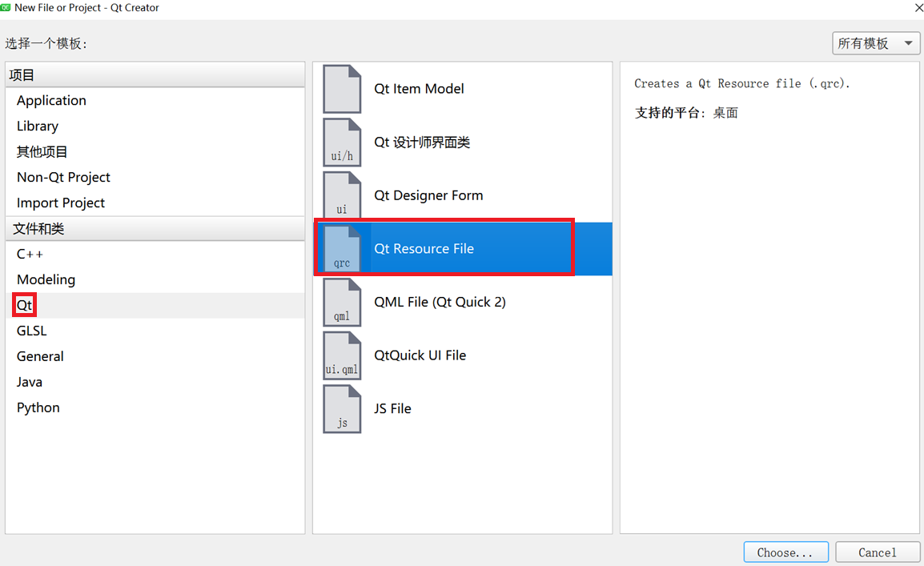Select 其他项目 category
Screen dimensions: 924x566
[155, 152]
